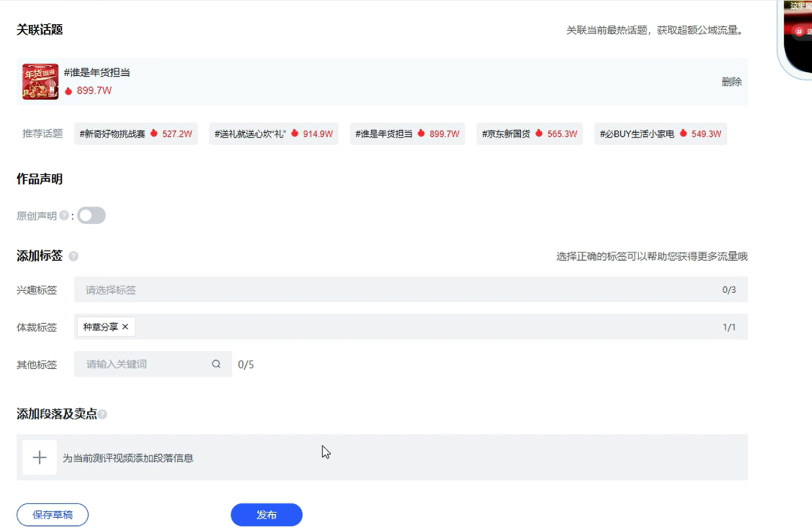The height and width of the screenshot is (529, 812).
Task: Select recommended topic #新奇好物挑战赛
Action: pos(135,134)
